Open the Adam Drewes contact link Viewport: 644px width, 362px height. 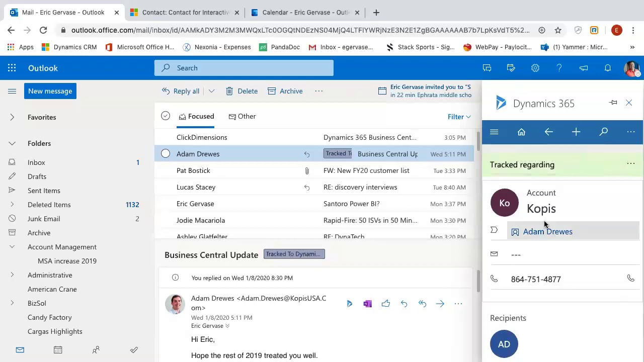[x=547, y=231]
